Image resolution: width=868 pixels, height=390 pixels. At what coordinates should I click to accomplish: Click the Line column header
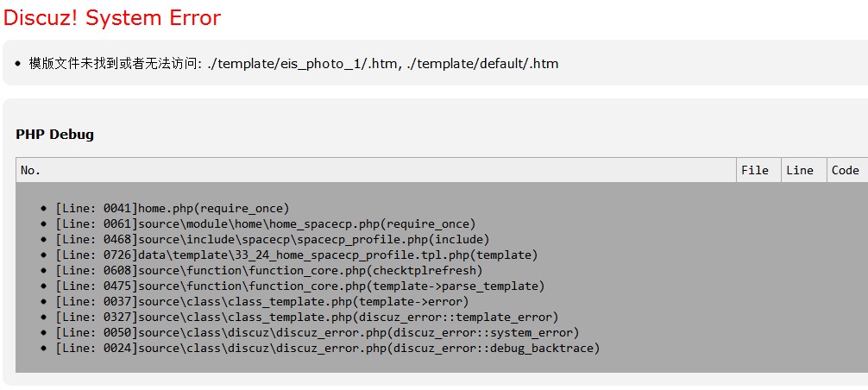pyautogui.click(x=800, y=170)
